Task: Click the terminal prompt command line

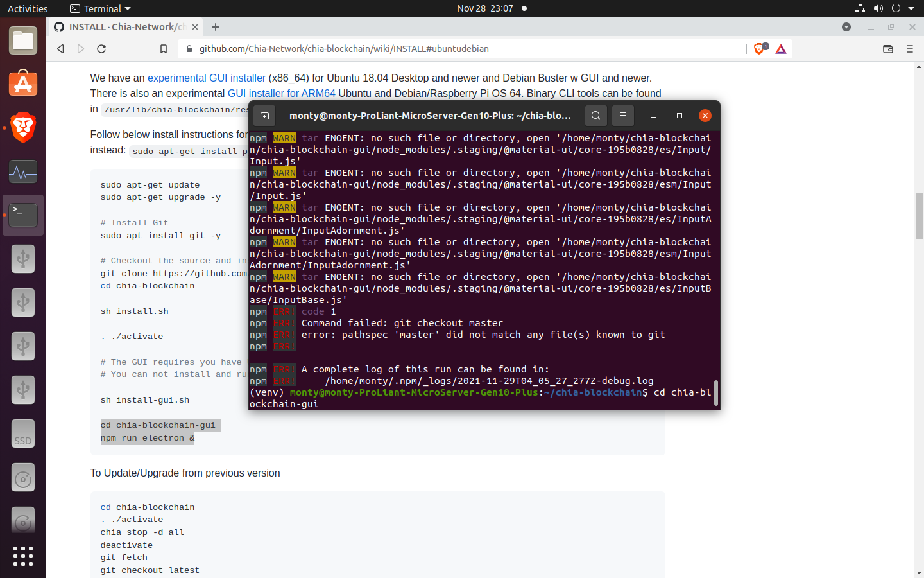Action: coord(481,398)
